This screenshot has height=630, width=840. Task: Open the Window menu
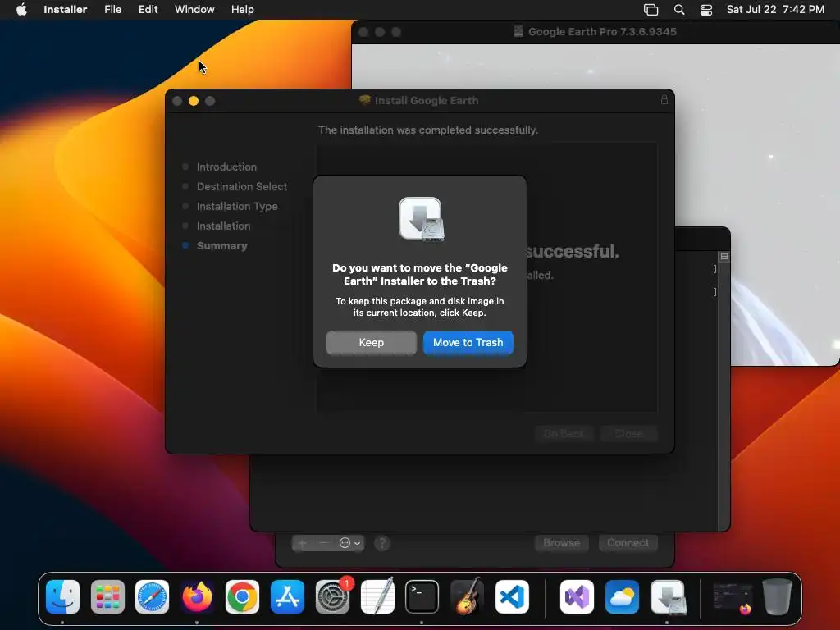point(194,10)
